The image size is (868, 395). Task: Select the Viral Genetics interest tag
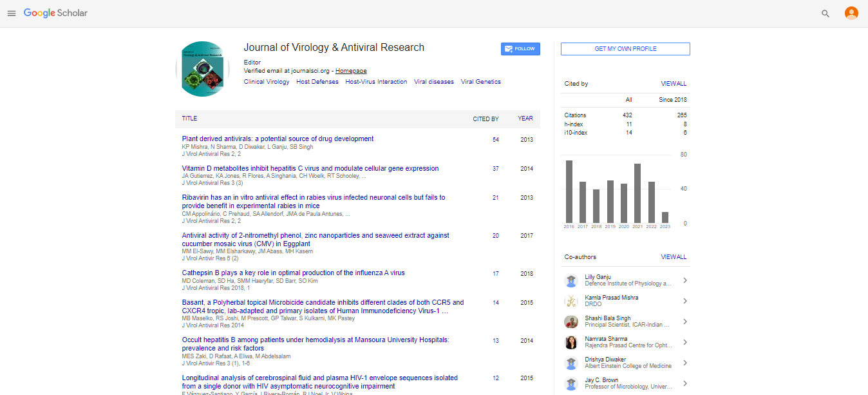point(481,82)
